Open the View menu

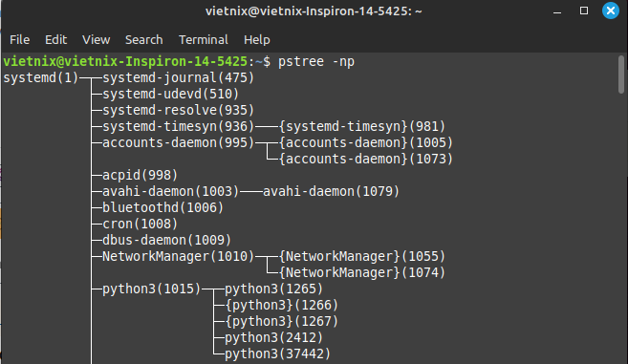(x=96, y=39)
